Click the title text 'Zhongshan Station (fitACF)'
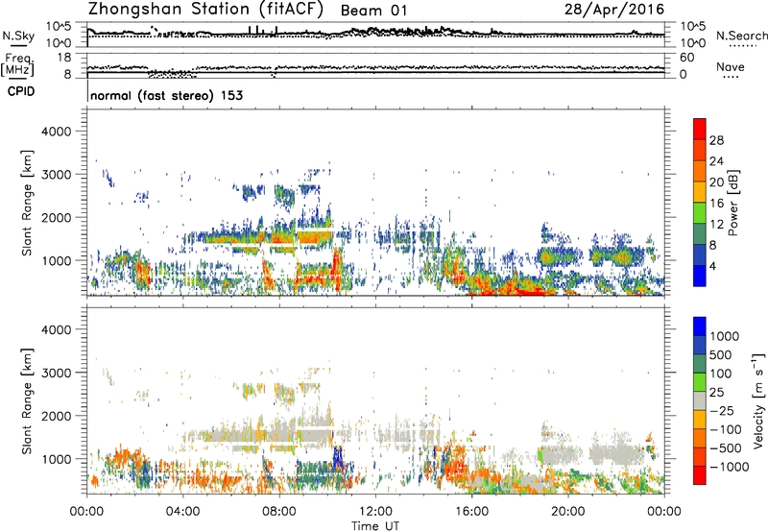The height and width of the screenshot is (532, 768). pyautogui.click(x=205, y=10)
